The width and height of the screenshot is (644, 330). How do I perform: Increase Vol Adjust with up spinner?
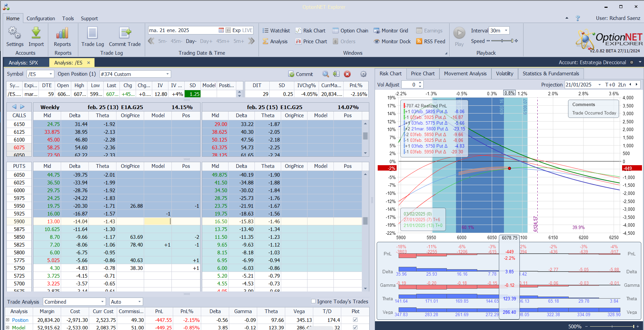pos(420,83)
